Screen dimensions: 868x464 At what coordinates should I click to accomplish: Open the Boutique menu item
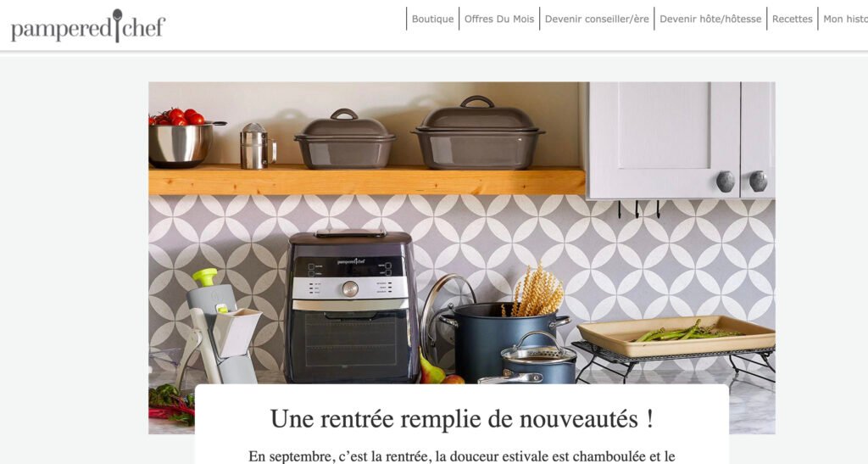click(x=432, y=19)
